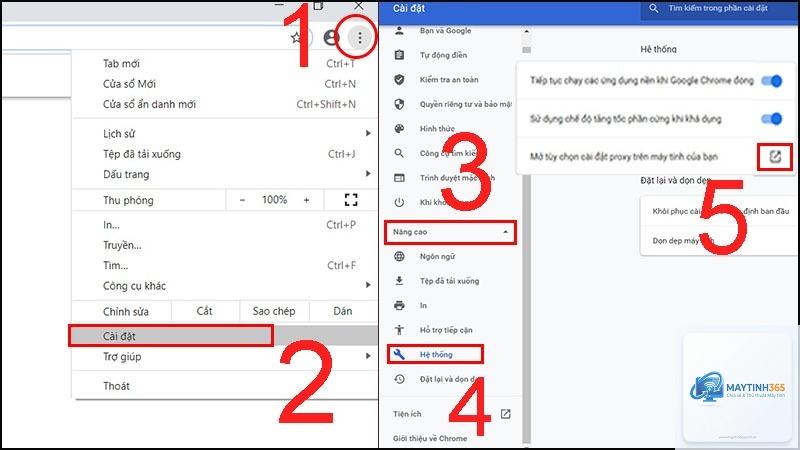Screen dimensions: 800x450
Task: Click the Ngôn ngữ globe icon
Action: click(399, 256)
